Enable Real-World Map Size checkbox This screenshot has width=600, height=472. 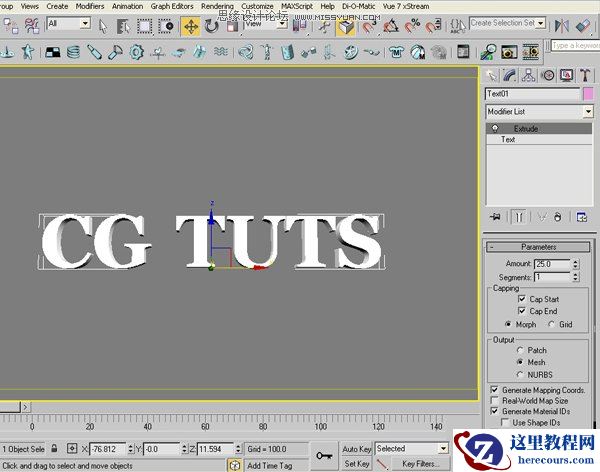click(494, 400)
